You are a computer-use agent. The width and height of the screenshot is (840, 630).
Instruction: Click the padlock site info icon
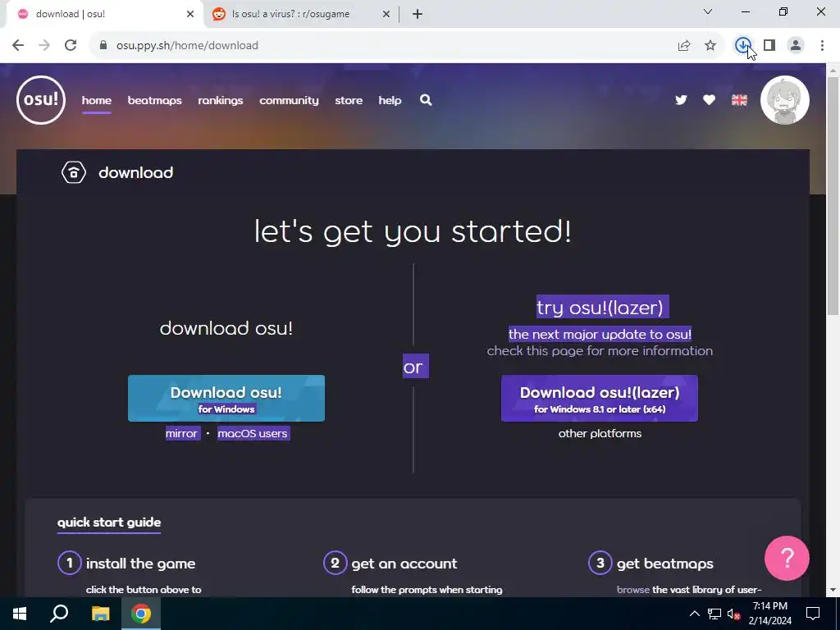(x=103, y=46)
